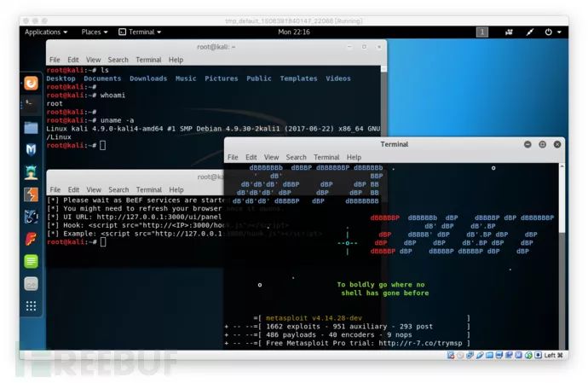The width and height of the screenshot is (588, 383).
Task: Open View menu in top root@kali terminal
Action: pos(94,60)
